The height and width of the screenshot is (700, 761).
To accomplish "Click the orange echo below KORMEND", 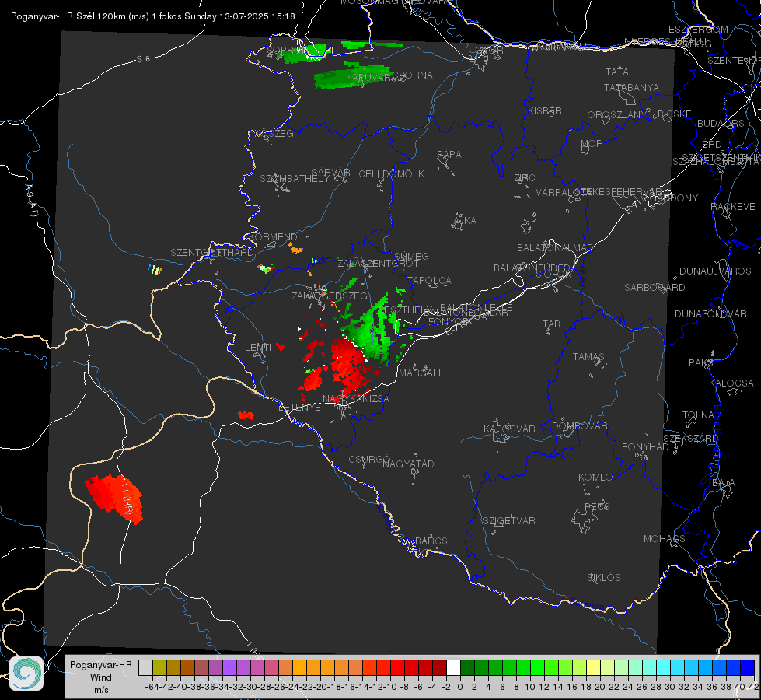I will coord(295,250).
